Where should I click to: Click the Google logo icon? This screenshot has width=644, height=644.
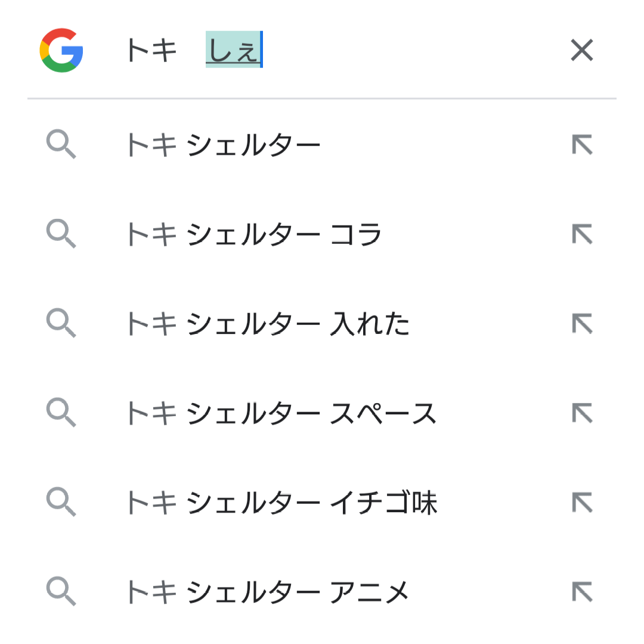61,50
